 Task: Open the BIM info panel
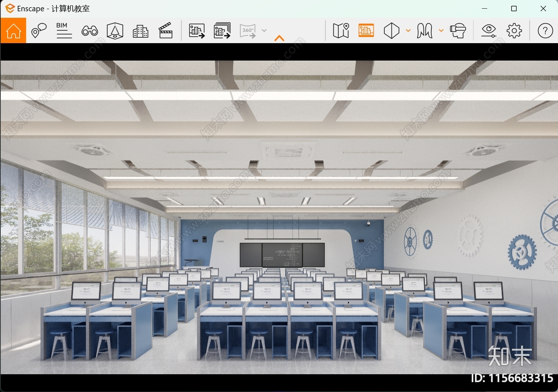64,31
